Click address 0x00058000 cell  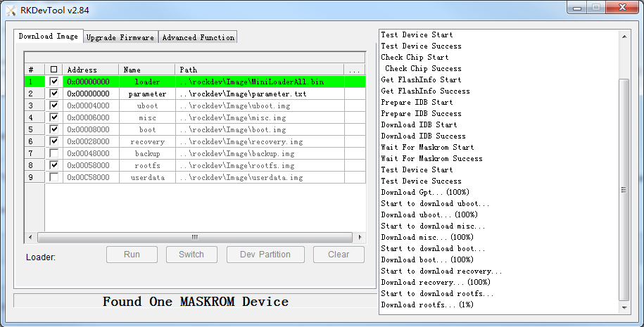(x=91, y=165)
